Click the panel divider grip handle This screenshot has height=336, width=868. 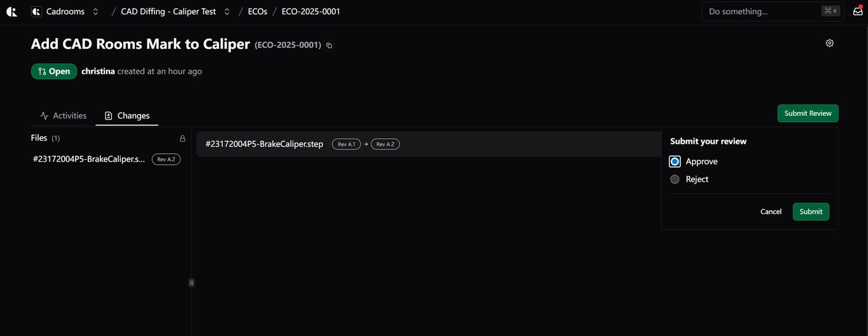[x=191, y=283]
